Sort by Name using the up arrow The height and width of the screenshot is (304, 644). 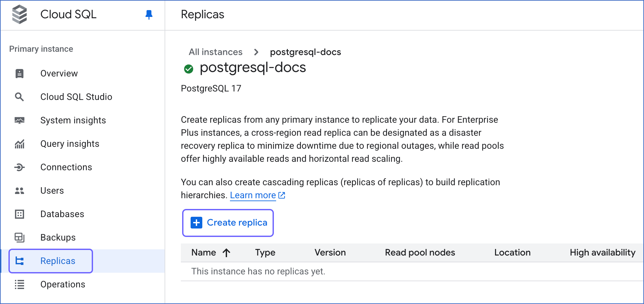(x=226, y=253)
